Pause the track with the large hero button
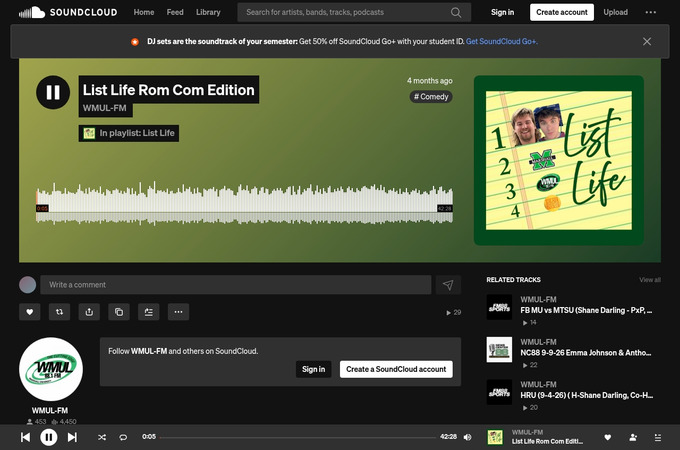The height and width of the screenshot is (450, 680). 53,92
